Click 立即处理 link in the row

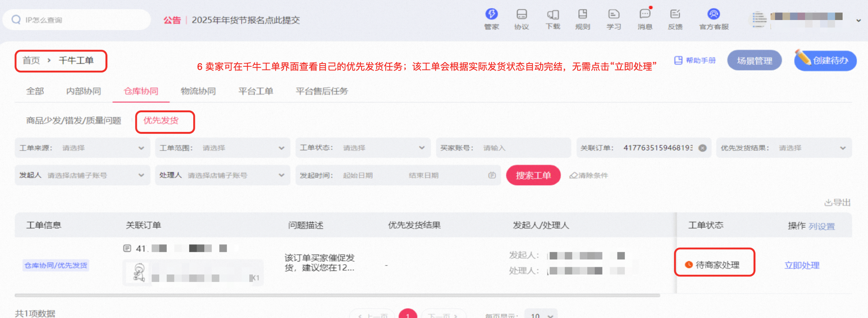point(802,265)
